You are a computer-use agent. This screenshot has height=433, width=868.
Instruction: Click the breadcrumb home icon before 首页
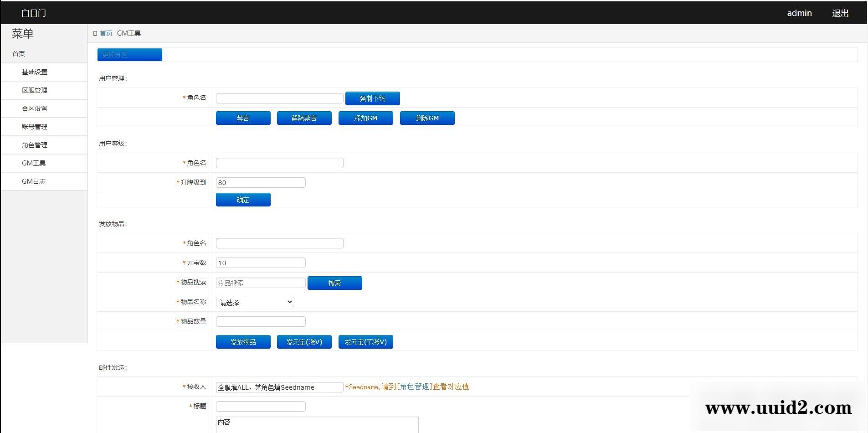[95, 33]
